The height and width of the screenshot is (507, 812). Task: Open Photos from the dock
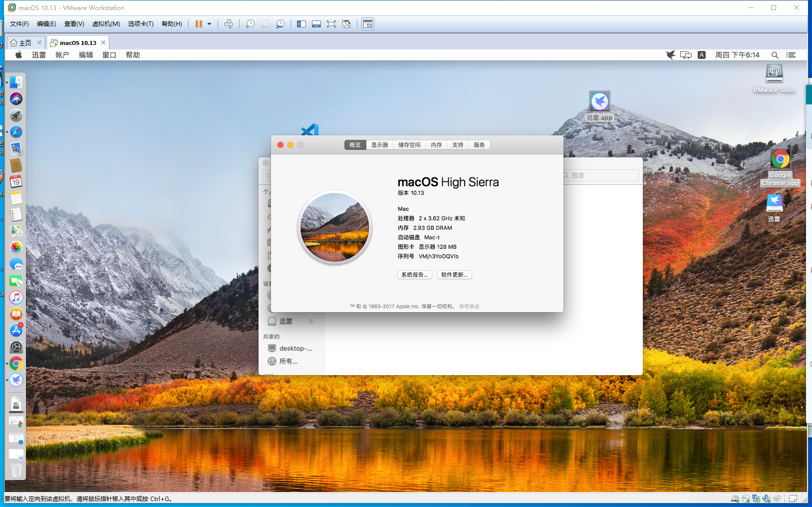click(16, 248)
